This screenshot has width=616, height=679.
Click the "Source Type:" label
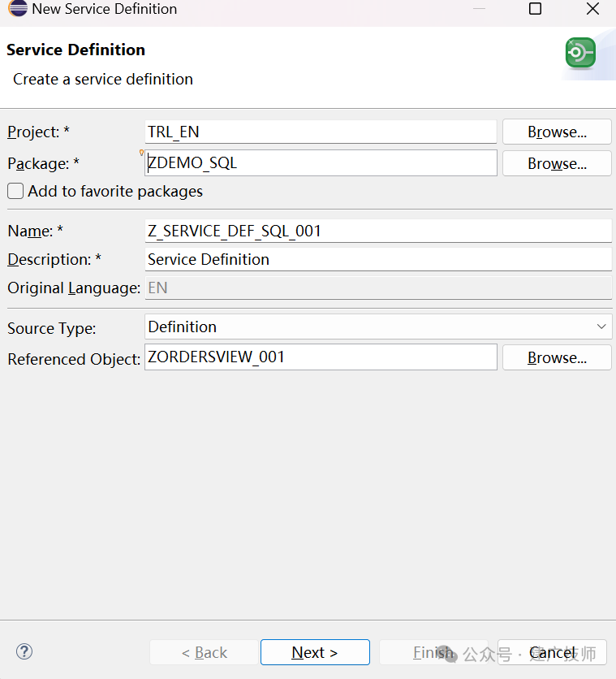[x=51, y=328]
